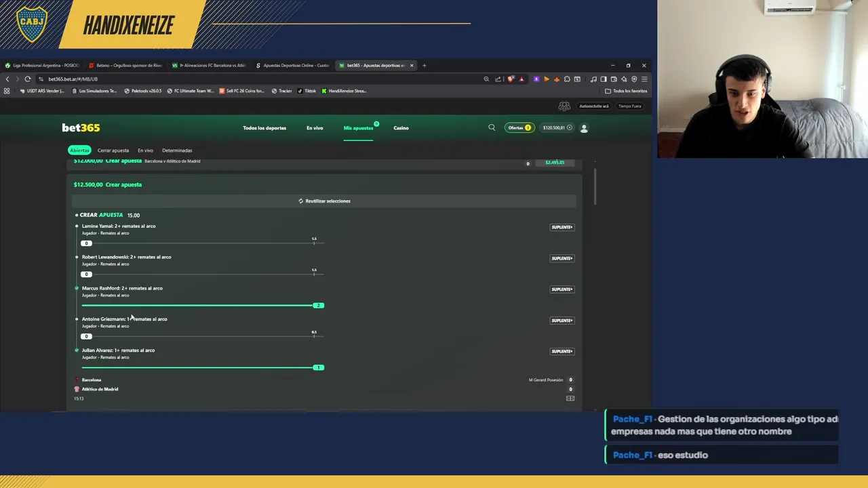Click the zoom magnifier icon in address bar
868x488 pixels.
tap(486, 79)
